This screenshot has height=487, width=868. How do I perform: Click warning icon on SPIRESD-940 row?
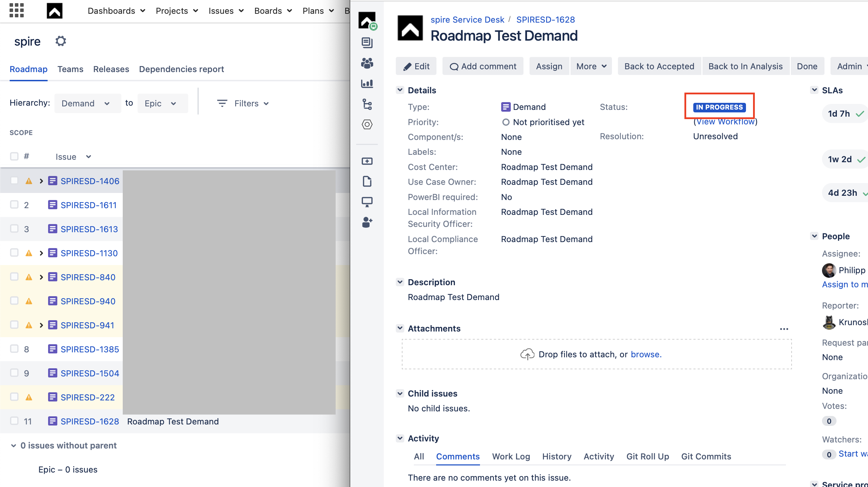click(x=29, y=301)
